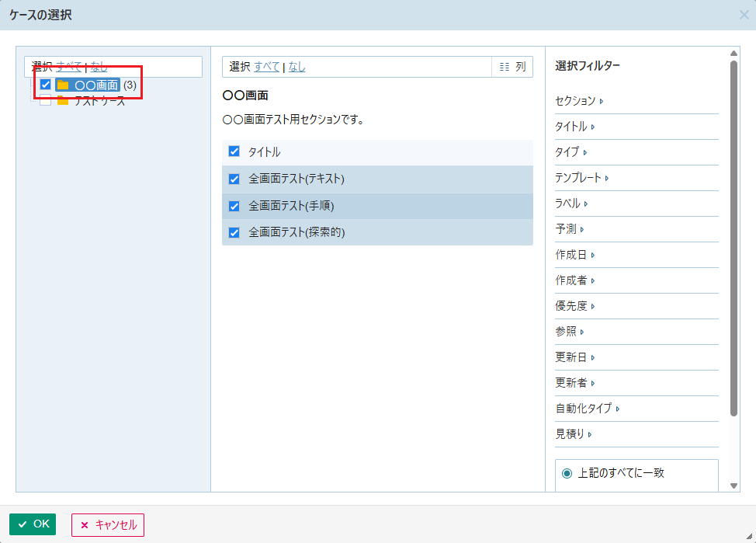
Task: Check the テストケース section checkbox
Action: (x=45, y=101)
